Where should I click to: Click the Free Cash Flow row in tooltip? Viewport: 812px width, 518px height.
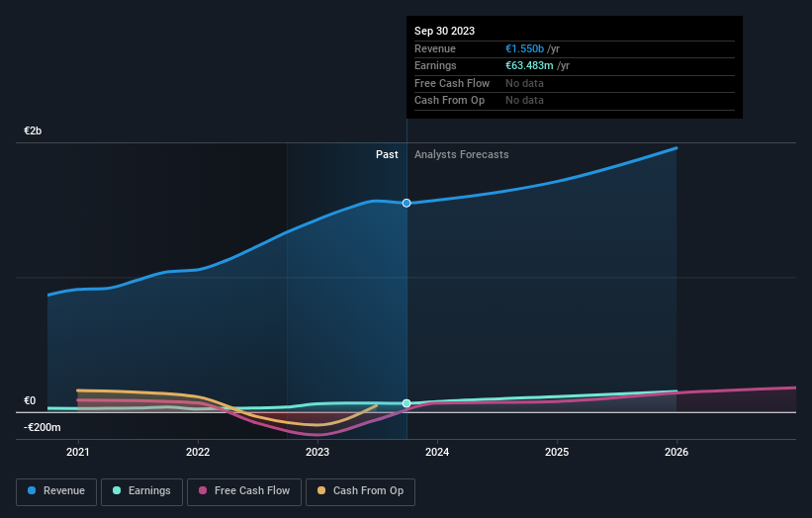coord(575,83)
